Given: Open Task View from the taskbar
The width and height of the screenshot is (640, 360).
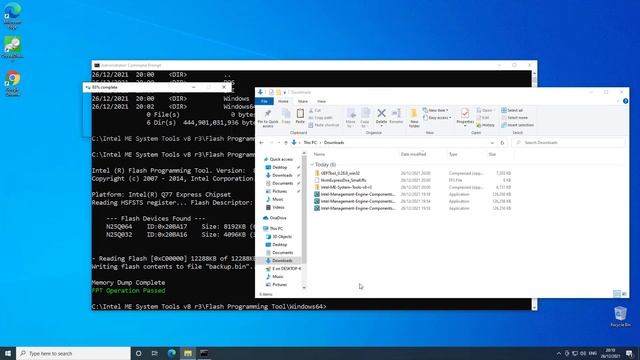Looking at the screenshot, I should 155,353.
